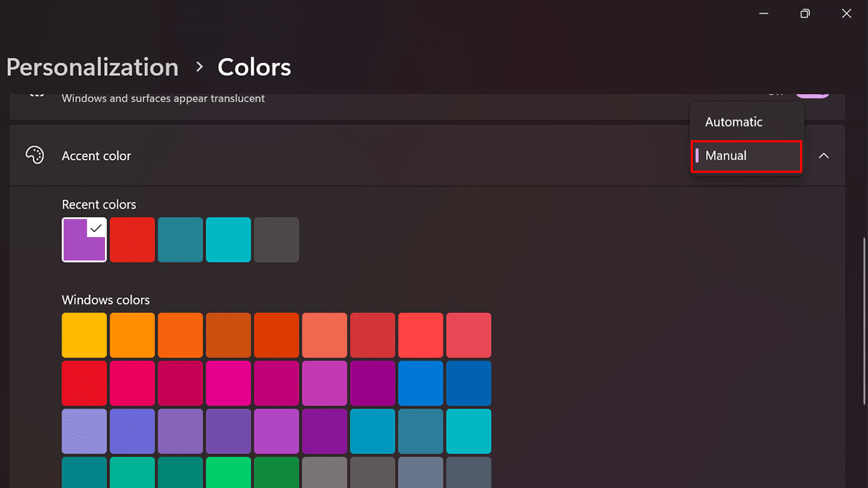
Task: Select the red swatch under Recent colors
Action: click(132, 239)
